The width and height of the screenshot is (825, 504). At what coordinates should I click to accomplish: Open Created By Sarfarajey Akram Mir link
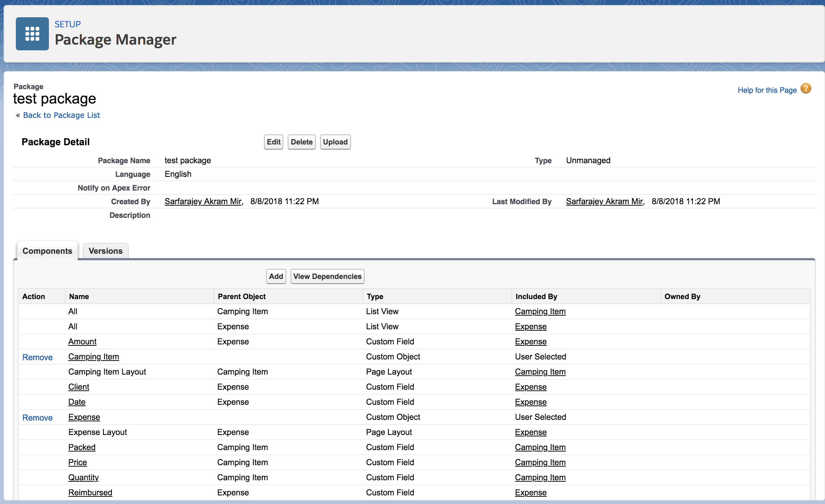click(203, 201)
